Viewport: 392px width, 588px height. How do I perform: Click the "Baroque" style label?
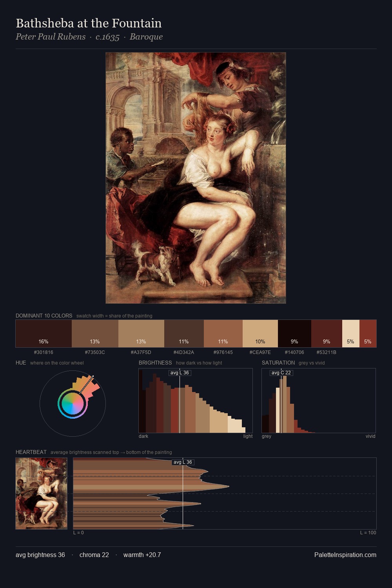pos(146,37)
